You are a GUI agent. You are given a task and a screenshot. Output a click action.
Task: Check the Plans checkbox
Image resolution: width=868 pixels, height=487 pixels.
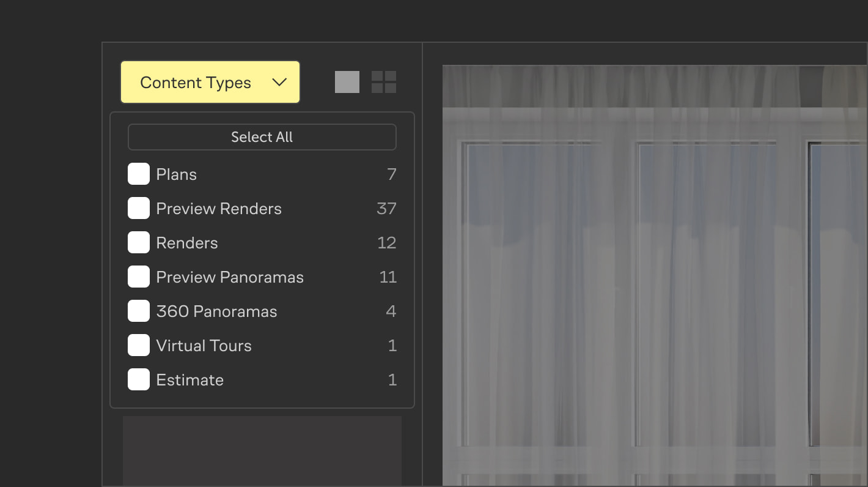139,174
